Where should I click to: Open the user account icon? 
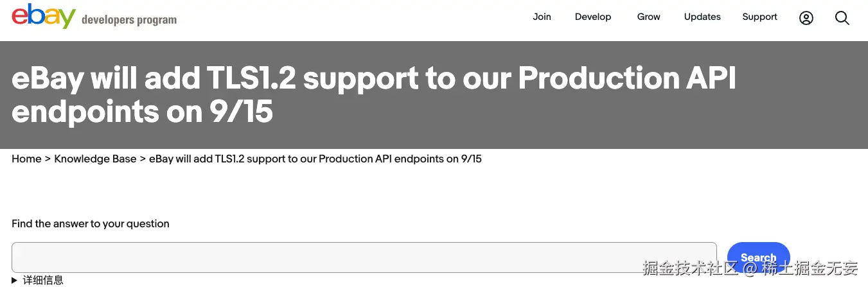coord(806,18)
